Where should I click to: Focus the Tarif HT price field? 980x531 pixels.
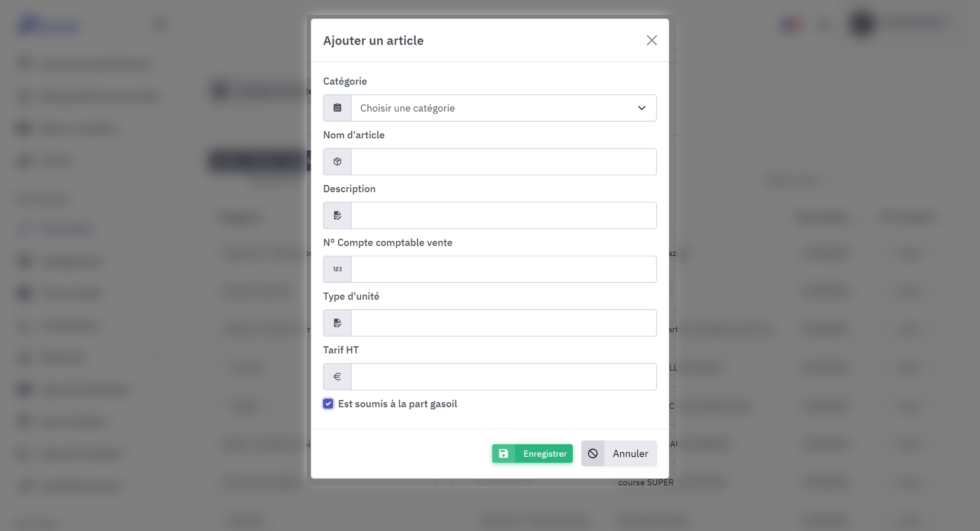503,377
